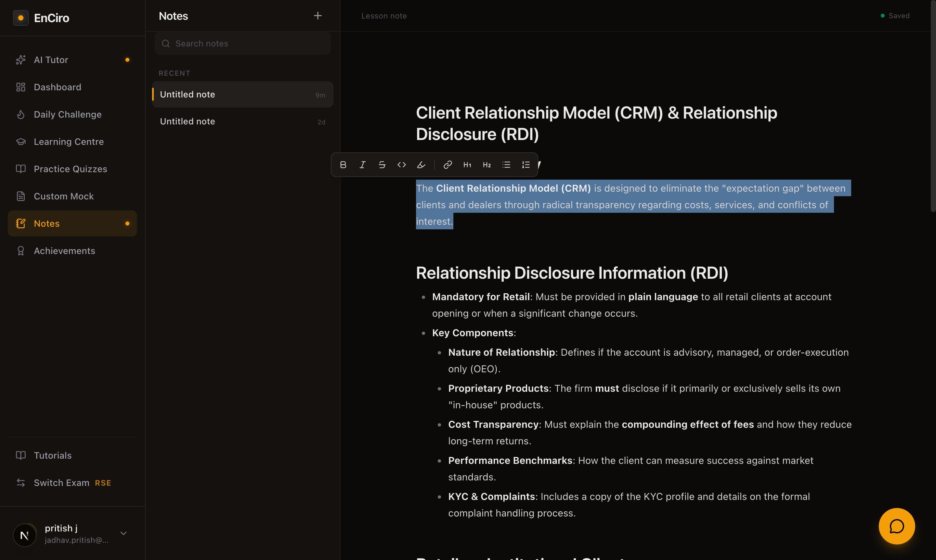Click the Daily Challenge flame icon
This screenshot has height=560, width=936.
(21, 114)
